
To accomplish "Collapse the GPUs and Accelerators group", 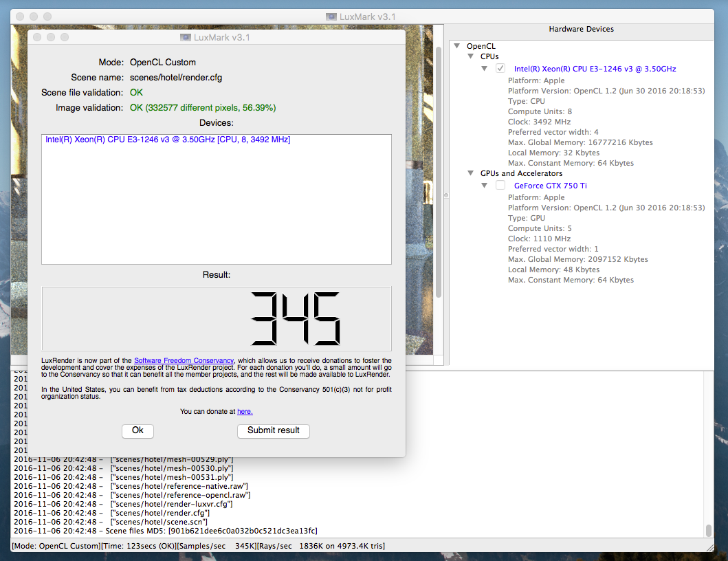I will coord(471,173).
